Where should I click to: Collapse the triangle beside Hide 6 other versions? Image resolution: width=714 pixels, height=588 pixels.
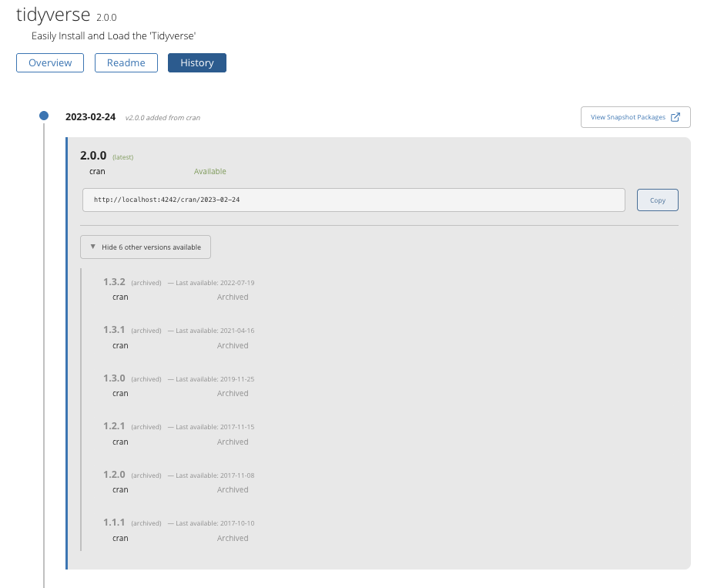pyautogui.click(x=93, y=247)
